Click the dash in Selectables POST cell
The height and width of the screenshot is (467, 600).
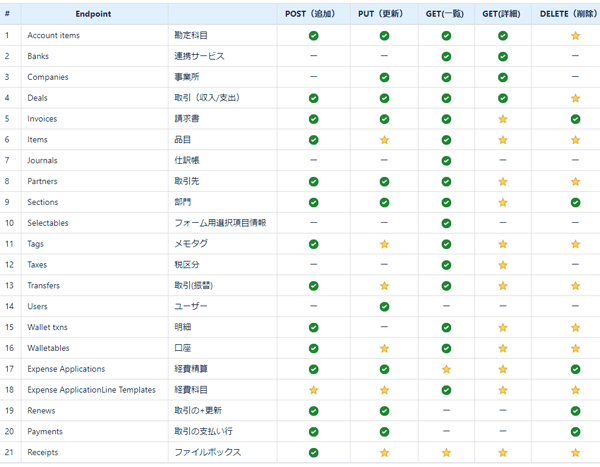[x=313, y=222]
